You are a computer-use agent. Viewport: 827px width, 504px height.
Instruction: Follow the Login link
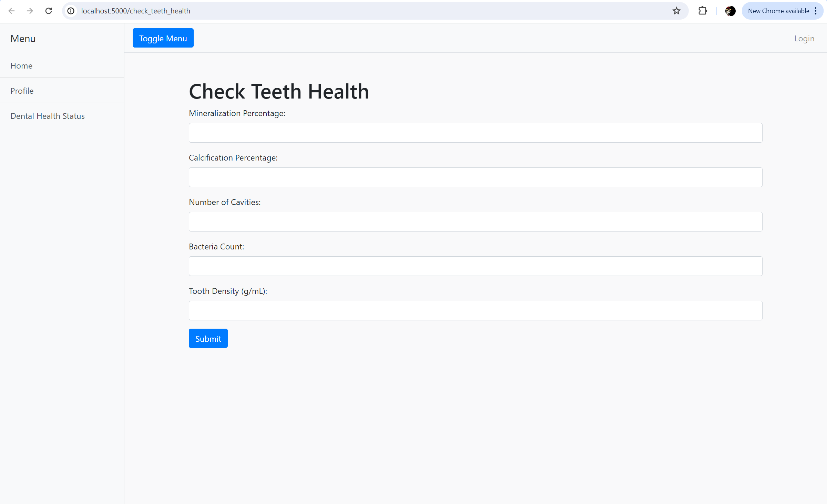[804, 39]
